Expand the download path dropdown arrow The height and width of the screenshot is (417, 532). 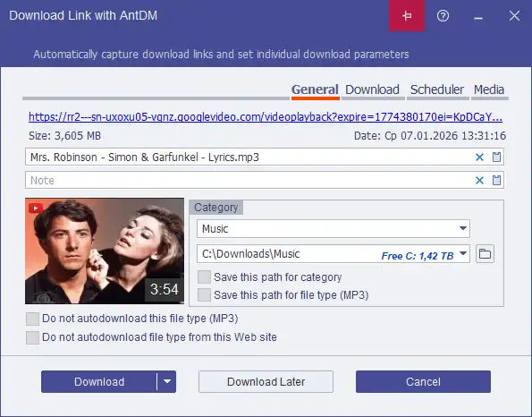463,253
